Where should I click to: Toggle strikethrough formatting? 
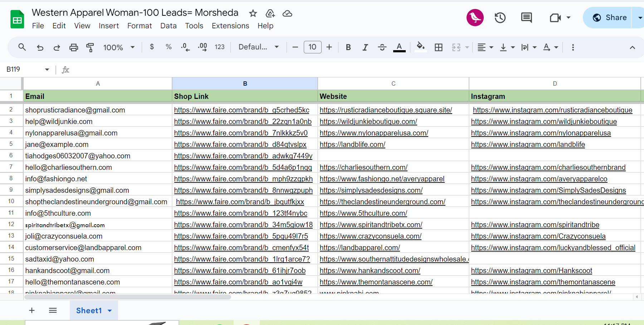tap(382, 47)
